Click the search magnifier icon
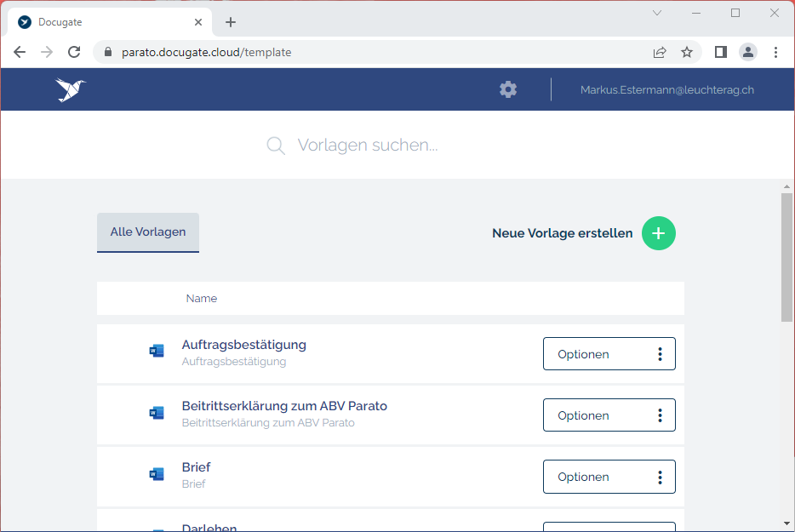795x532 pixels. 276,146
